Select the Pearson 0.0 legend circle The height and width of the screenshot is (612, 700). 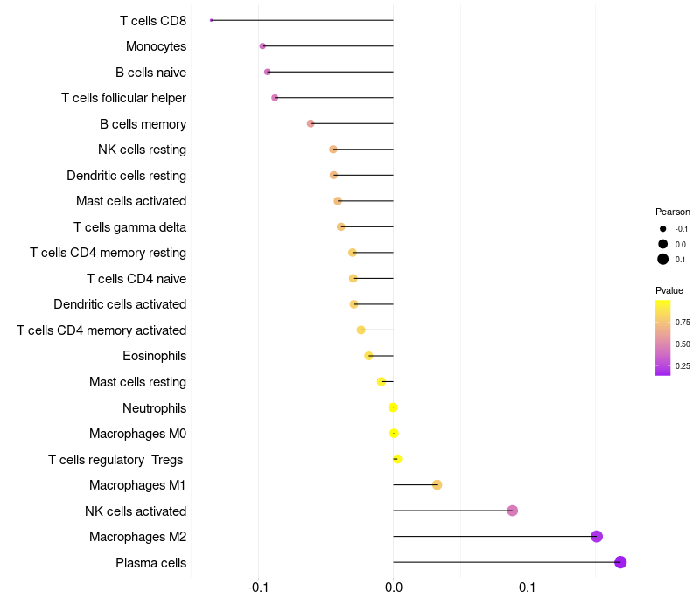click(x=663, y=244)
